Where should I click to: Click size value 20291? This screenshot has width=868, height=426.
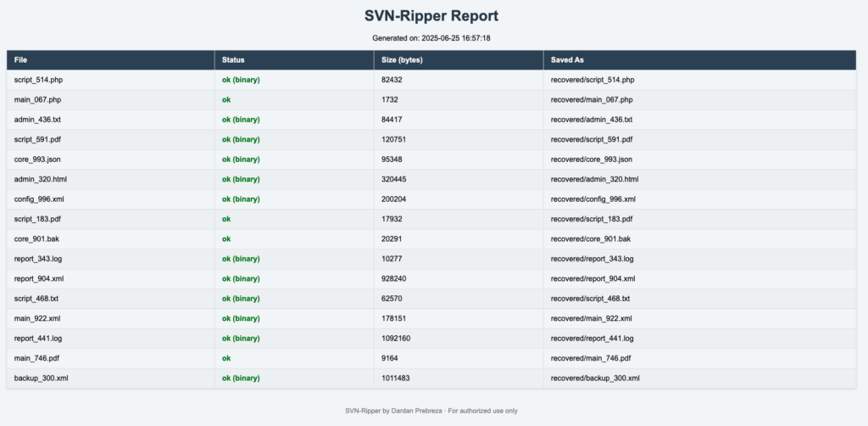point(392,239)
